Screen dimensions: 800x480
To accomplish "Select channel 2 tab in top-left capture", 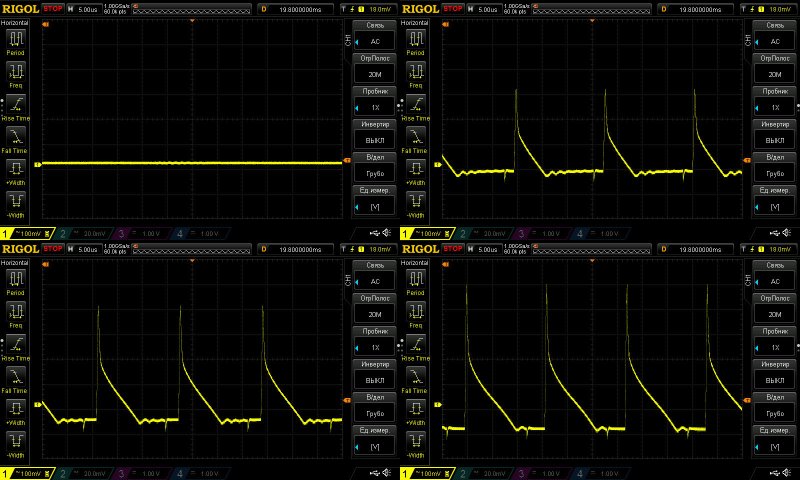I will pyautogui.click(x=83, y=234).
